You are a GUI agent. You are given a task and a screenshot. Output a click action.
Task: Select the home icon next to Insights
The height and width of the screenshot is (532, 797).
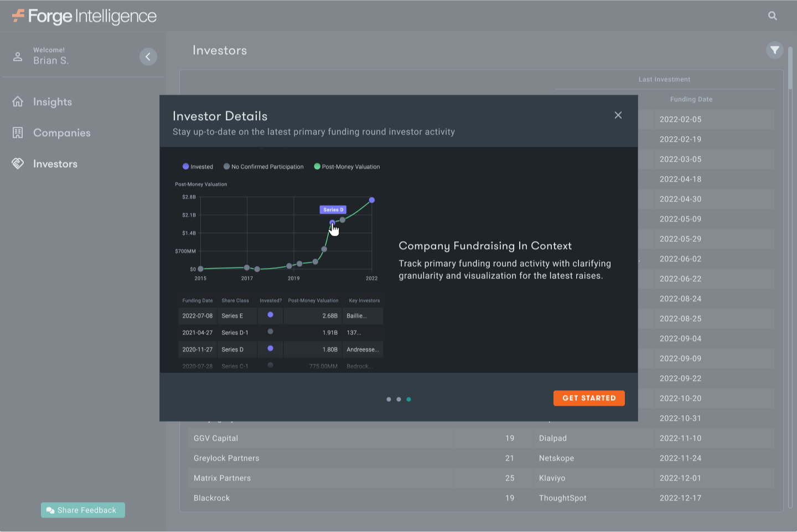point(18,101)
